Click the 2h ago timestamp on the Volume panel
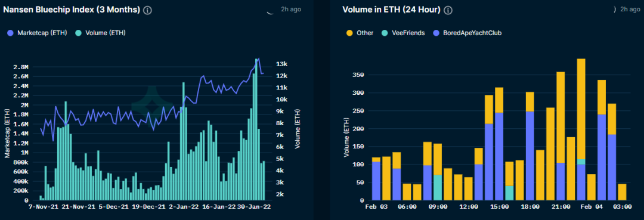644x220 pixels. (x=630, y=9)
